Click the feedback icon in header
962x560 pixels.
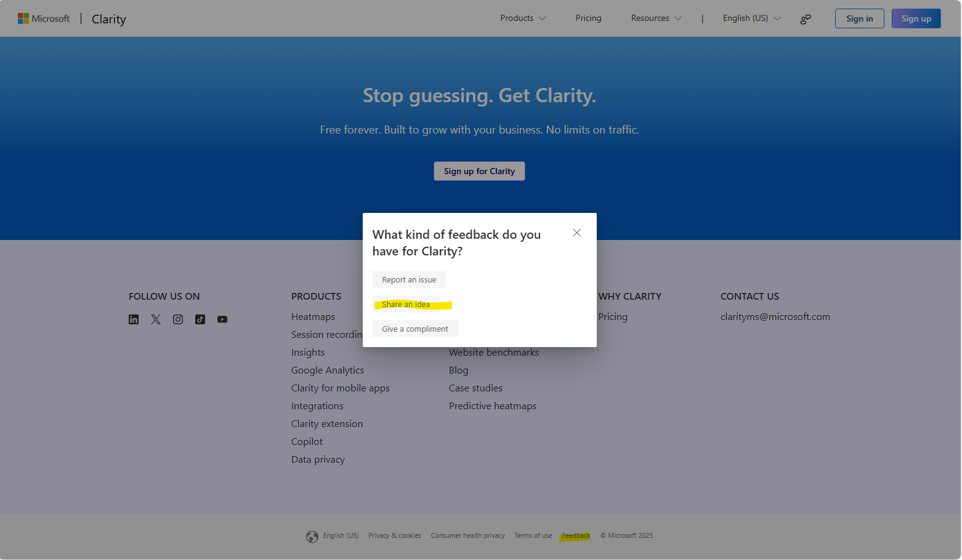tap(806, 19)
